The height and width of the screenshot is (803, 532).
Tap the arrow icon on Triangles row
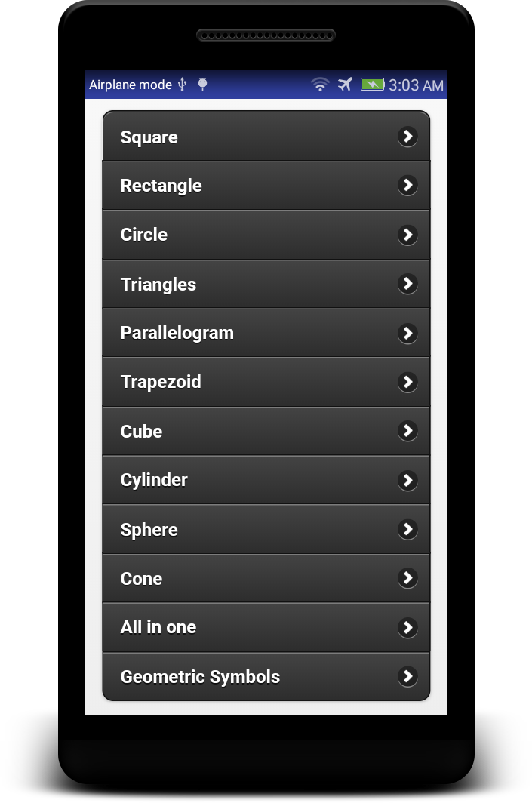pos(407,284)
